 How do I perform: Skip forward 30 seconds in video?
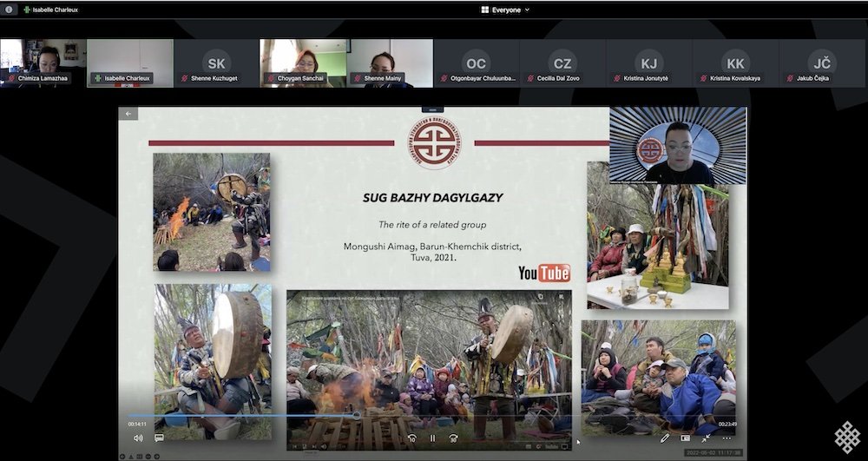[452, 438]
